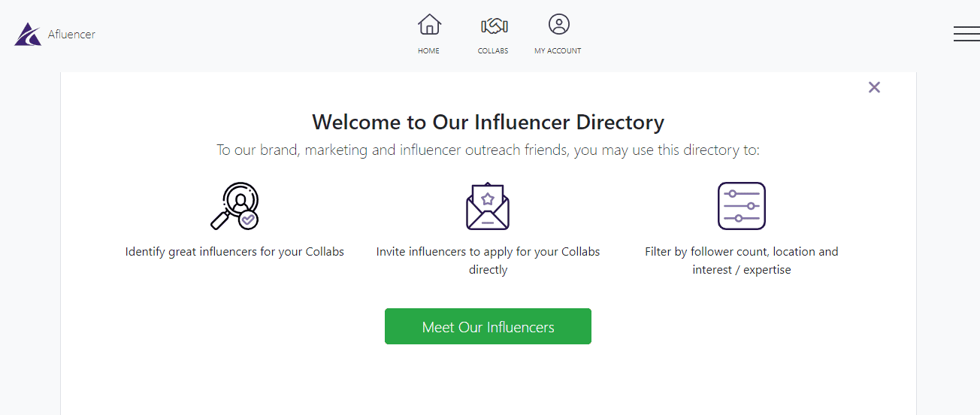Screen dimensions: 980x415
Task: Click the envelope invite icon
Action: [x=488, y=206]
